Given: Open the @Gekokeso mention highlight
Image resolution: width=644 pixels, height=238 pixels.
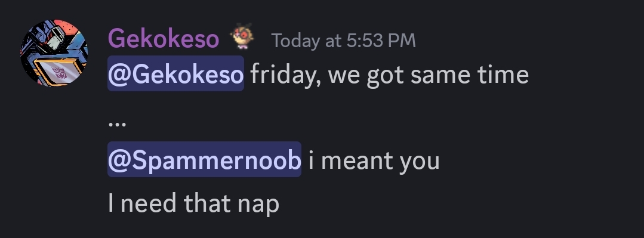Looking at the screenshot, I should (x=176, y=74).
